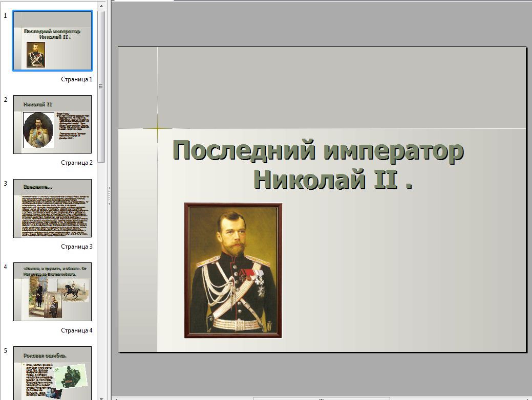
Task: Select the framed portrait image on slide
Action: (233, 271)
